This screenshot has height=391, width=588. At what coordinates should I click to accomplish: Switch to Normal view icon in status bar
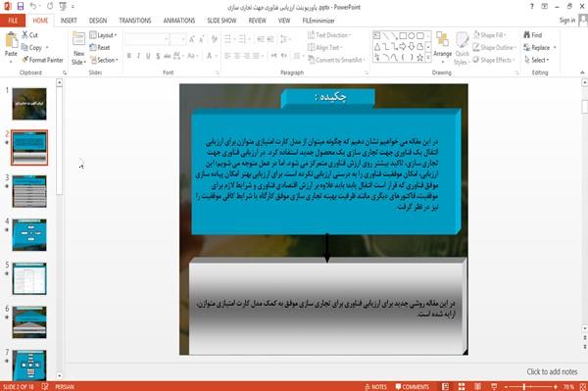click(x=445, y=386)
